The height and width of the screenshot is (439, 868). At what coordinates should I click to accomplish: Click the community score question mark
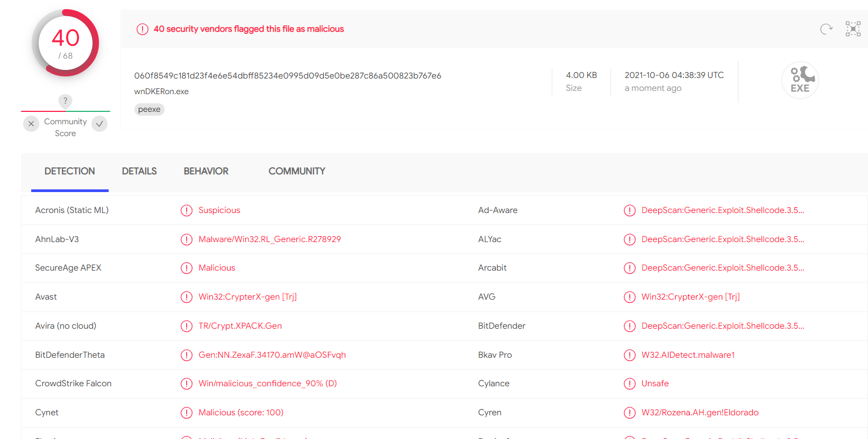[x=65, y=101]
